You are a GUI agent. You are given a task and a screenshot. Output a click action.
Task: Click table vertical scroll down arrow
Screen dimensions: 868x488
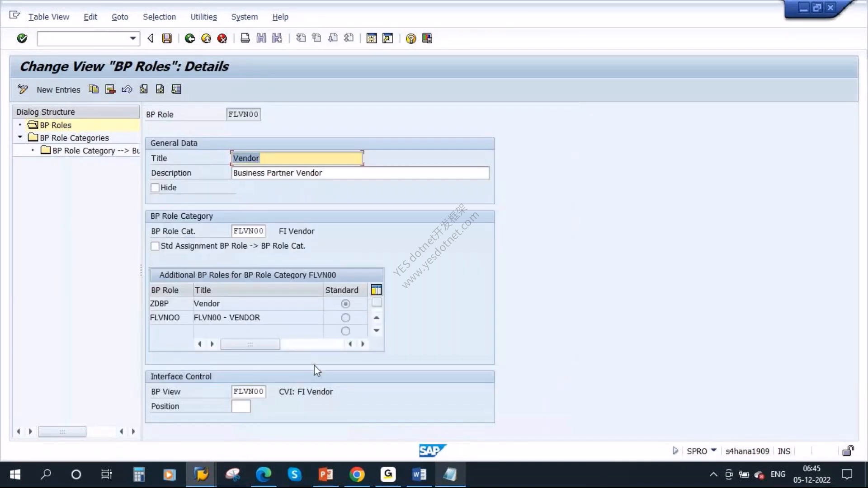[x=376, y=330]
